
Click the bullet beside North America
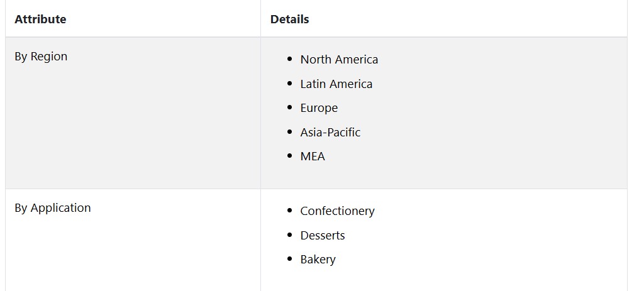tap(290, 59)
